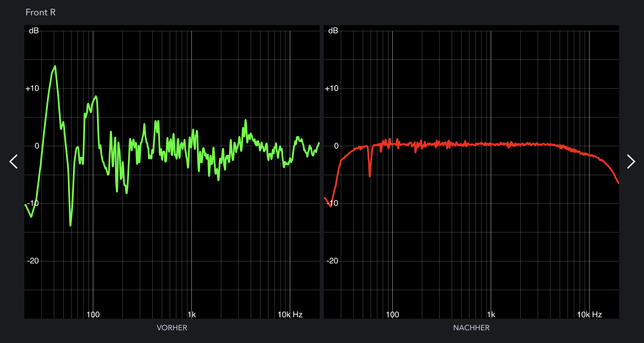Click the 1k frequency label on left graph

point(192,315)
